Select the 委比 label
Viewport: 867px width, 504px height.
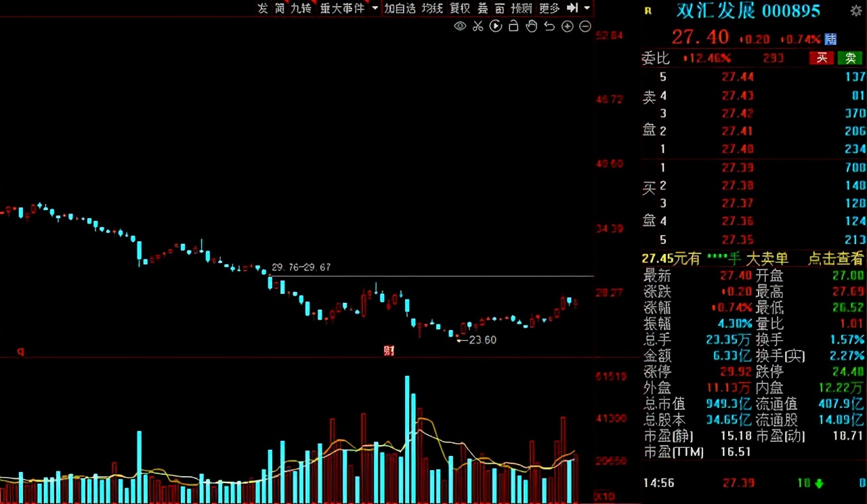pyautogui.click(x=656, y=58)
